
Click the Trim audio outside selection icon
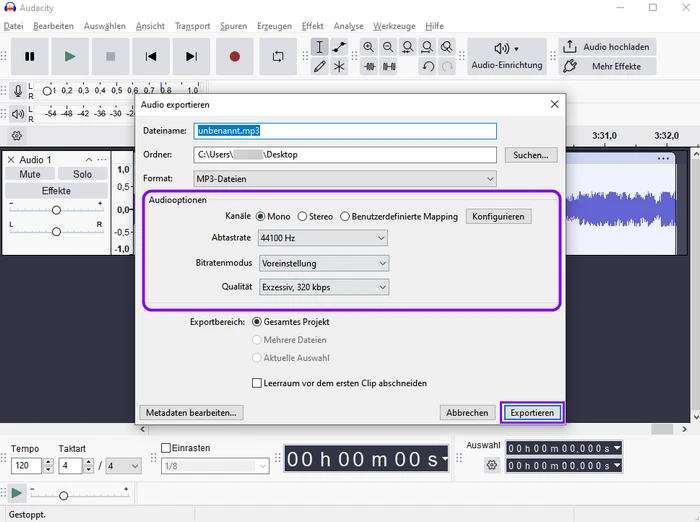coord(369,67)
